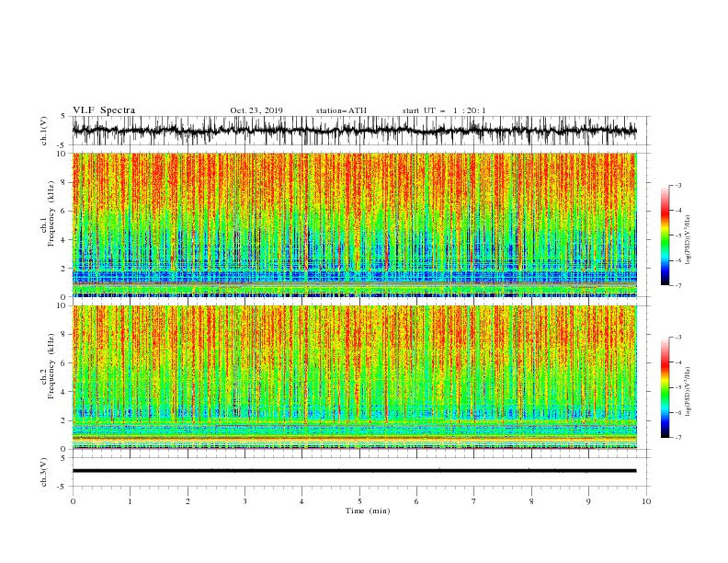This screenshot has width=728, height=563.
Task: Click time axis tick label "7"
Action: click(x=474, y=501)
